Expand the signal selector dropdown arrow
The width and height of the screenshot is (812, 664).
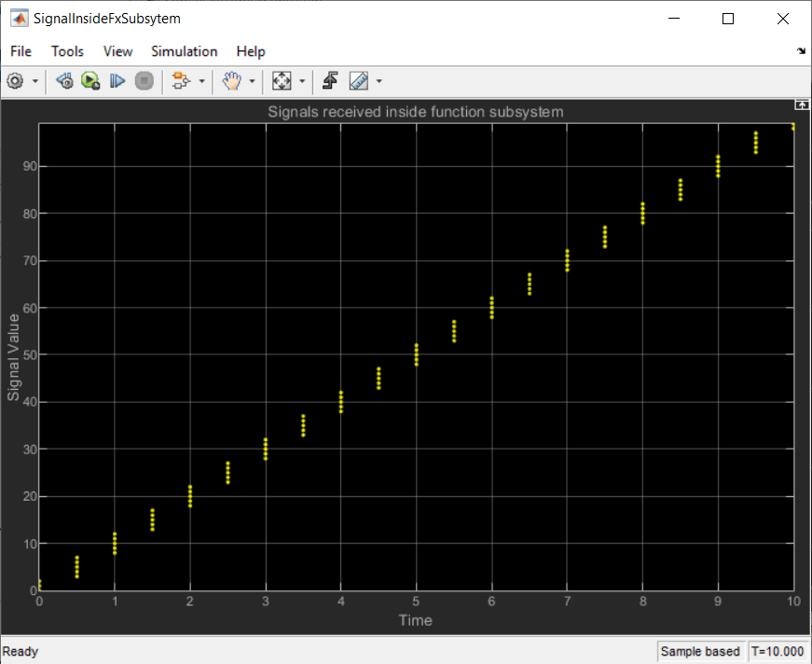click(202, 82)
